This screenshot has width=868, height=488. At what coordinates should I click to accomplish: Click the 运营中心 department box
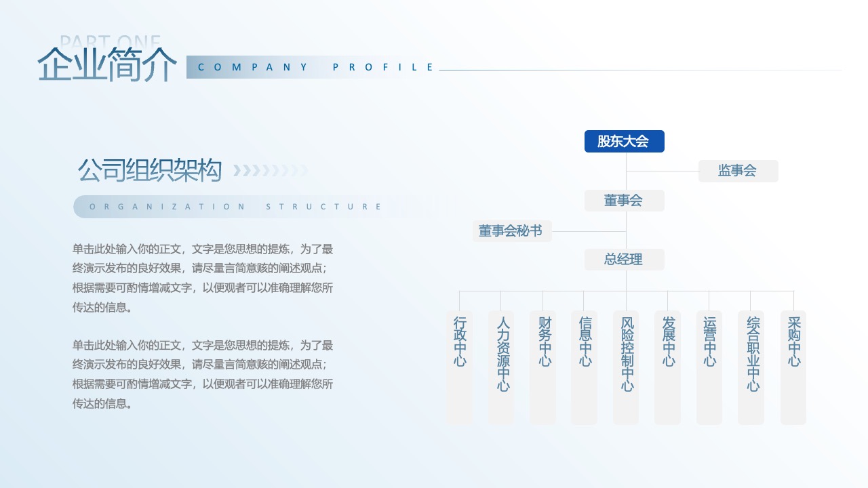click(709, 368)
